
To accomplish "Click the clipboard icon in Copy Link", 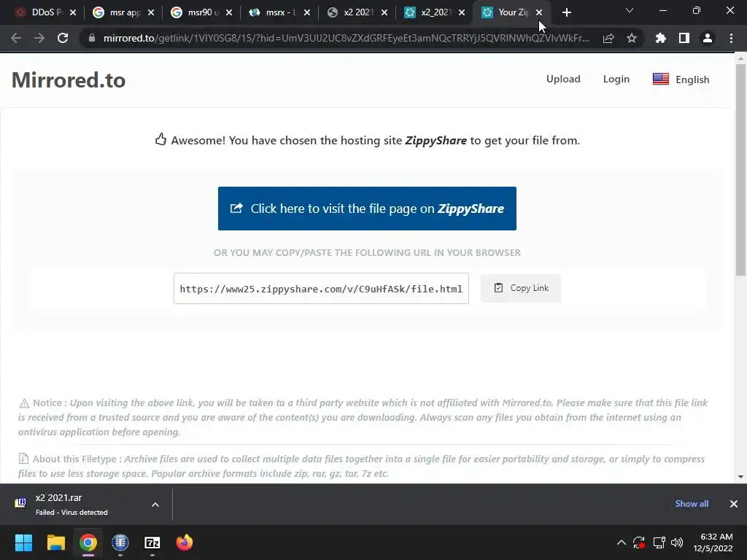I will click(x=498, y=287).
